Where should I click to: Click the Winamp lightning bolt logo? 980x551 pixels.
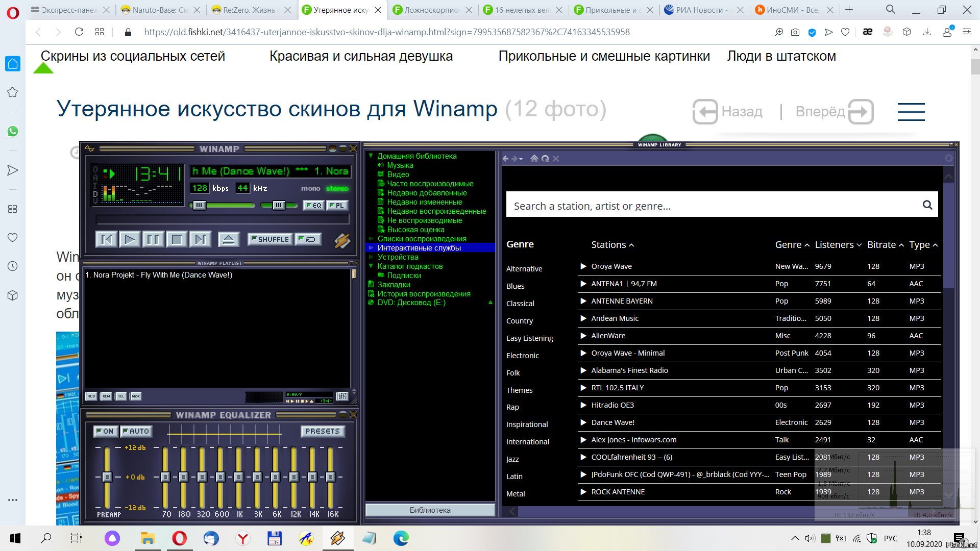tap(342, 240)
